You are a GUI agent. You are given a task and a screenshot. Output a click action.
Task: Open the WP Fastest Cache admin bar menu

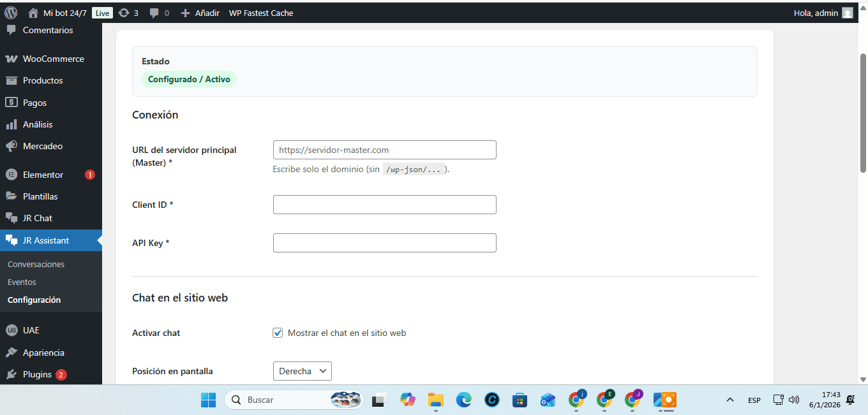tap(261, 12)
